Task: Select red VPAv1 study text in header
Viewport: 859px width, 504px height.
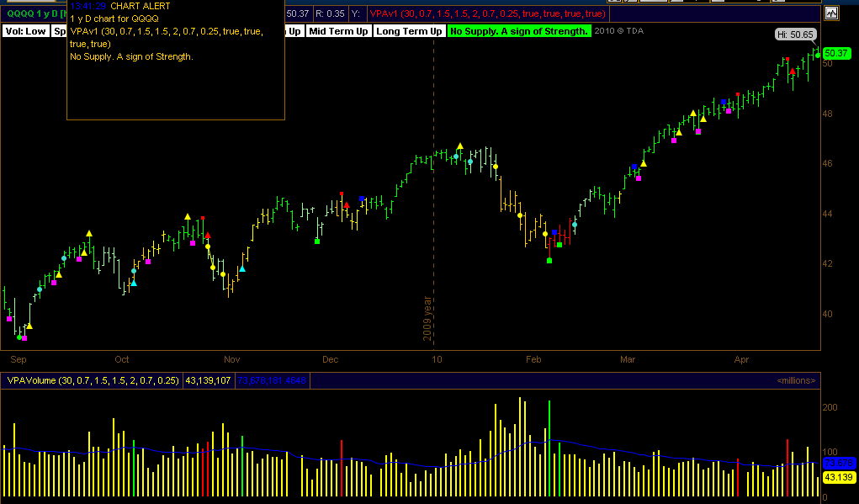Action: pyautogui.click(x=488, y=13)
